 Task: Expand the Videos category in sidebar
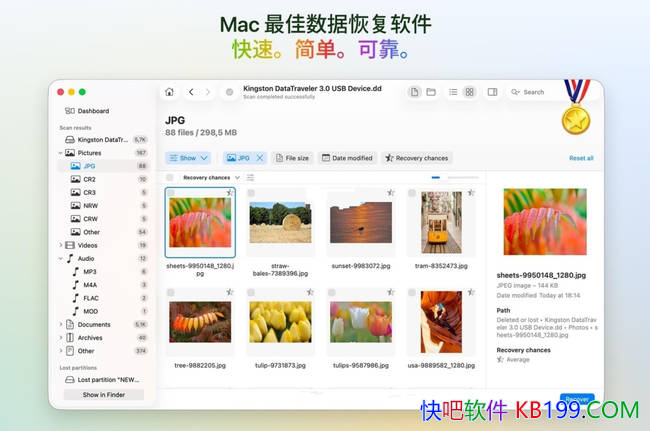(x=61, y=245)
